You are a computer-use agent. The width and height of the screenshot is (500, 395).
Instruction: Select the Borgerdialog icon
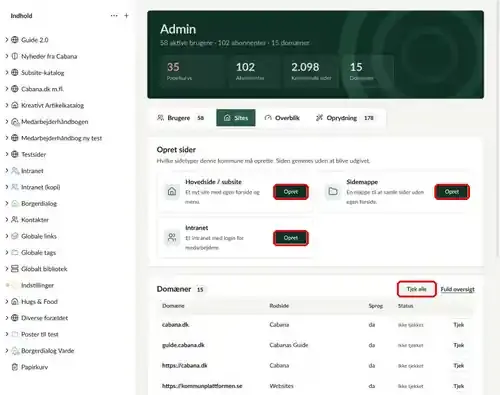pyautogui.click(x=15, y=203)
